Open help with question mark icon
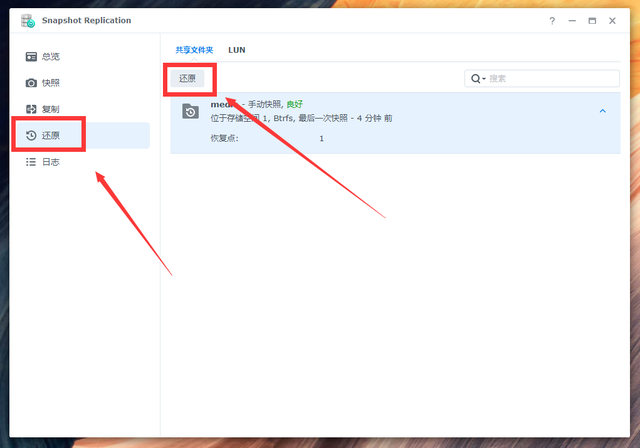640x448 pixels. coord(552,21)
